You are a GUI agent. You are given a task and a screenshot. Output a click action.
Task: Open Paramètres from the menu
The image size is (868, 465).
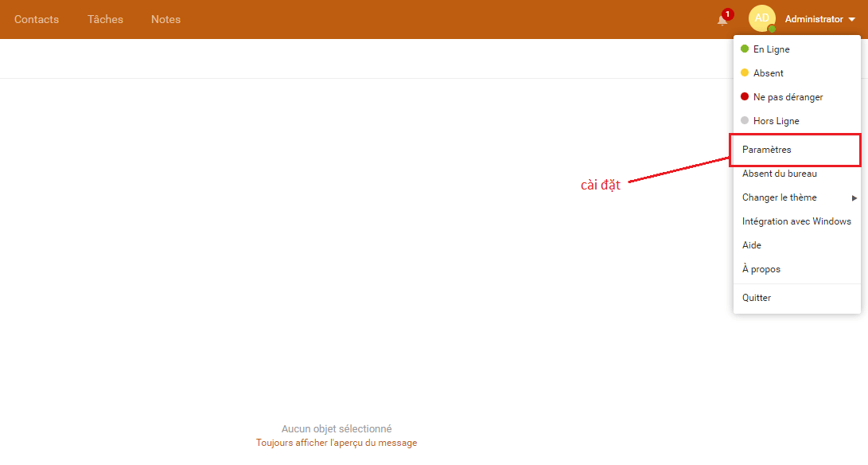pyautogui.click(x=767, y=150)
